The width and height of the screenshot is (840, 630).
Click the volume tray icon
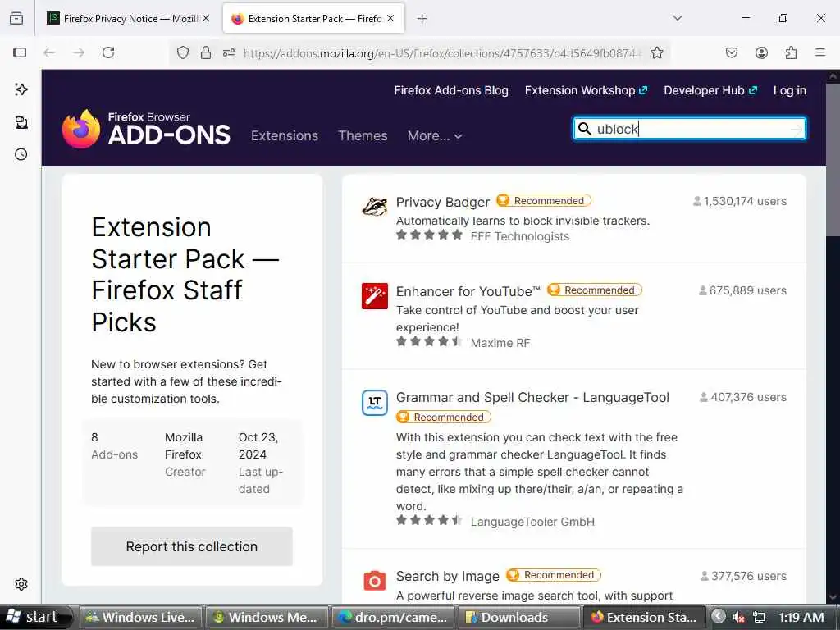pyautogui.click(x=739, y=617)
